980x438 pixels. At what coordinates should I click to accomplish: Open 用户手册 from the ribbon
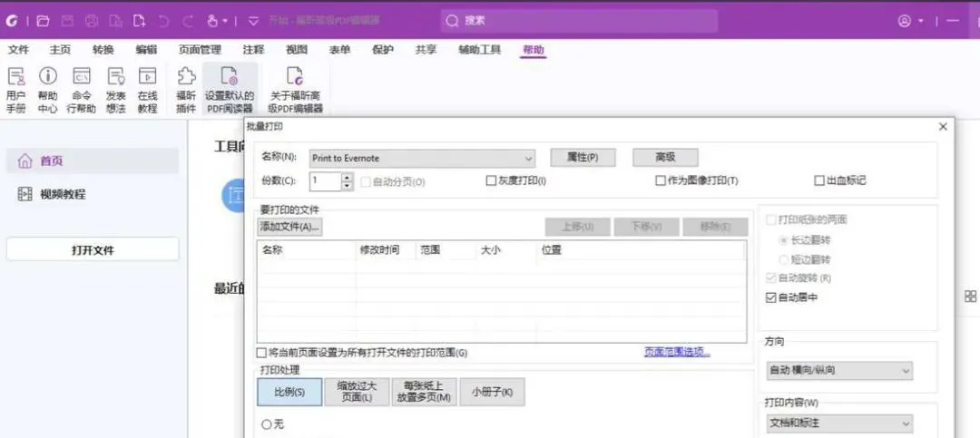(x=15, y=91)
